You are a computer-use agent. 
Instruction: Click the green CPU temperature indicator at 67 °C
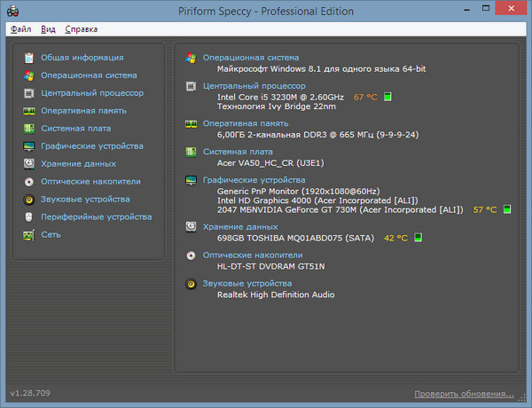click(387, 96)
